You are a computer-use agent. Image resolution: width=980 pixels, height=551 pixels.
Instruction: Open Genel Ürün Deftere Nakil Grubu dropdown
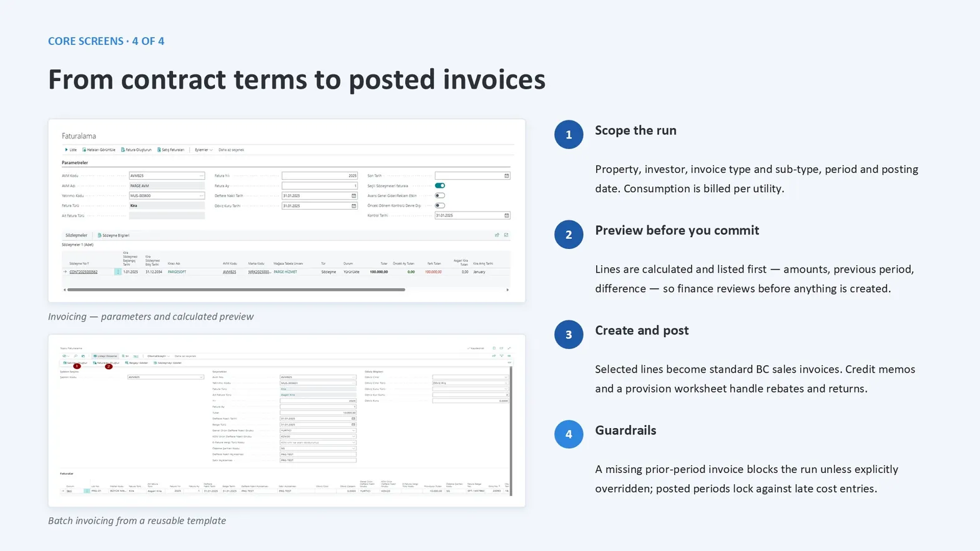pyautogui.click(x=354, y=431)
